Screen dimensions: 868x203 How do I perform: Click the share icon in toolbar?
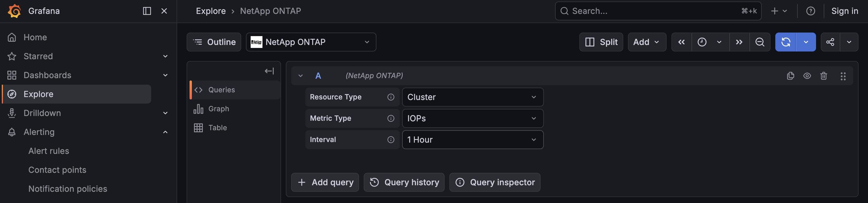830,42
